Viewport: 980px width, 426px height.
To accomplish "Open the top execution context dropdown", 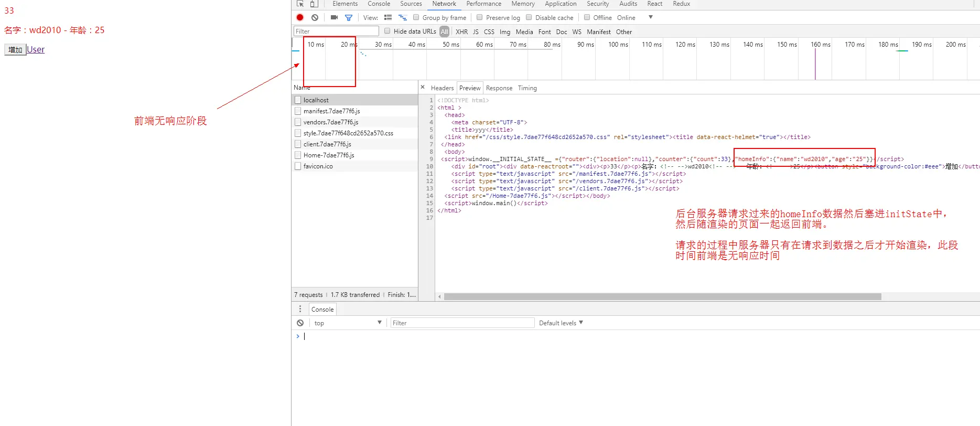I will coord(348,323).
